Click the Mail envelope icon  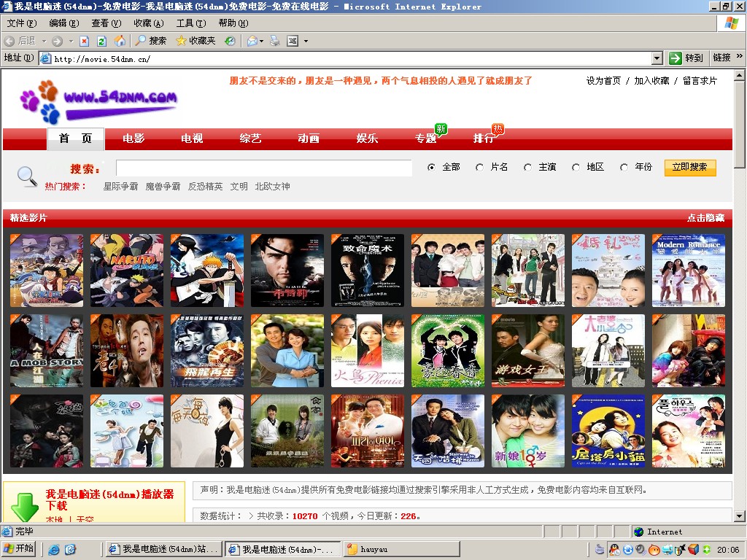click(252, 42)
